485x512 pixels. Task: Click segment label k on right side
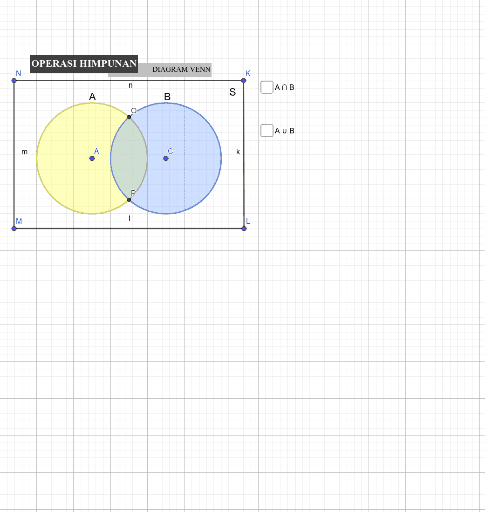(x=238, y=152)
